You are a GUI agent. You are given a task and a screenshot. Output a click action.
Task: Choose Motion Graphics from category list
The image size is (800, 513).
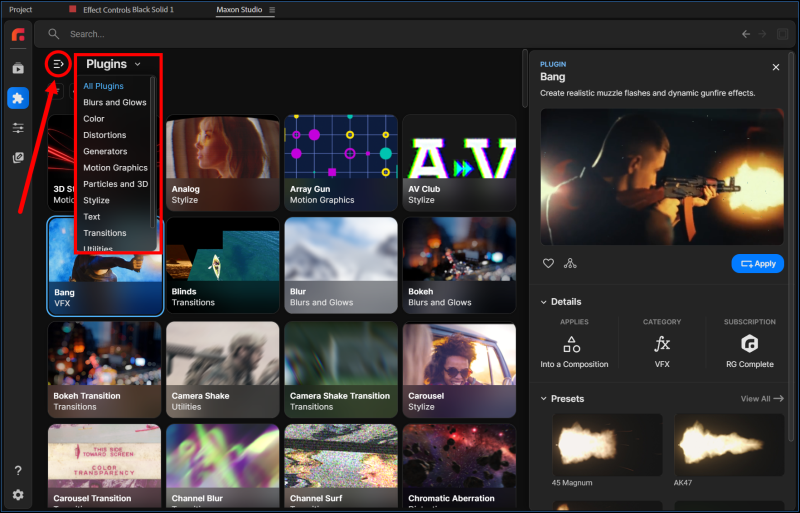click(x=115, y=168)
